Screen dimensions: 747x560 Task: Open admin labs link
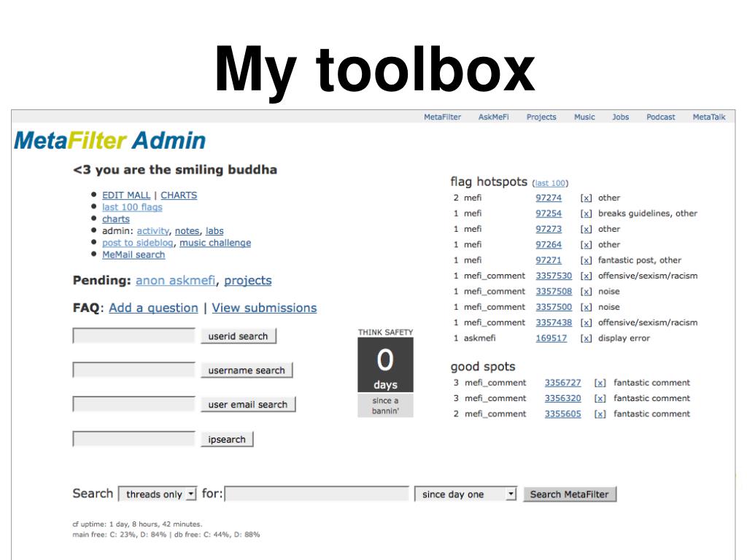pyautogui.click(x=214, y=231)
